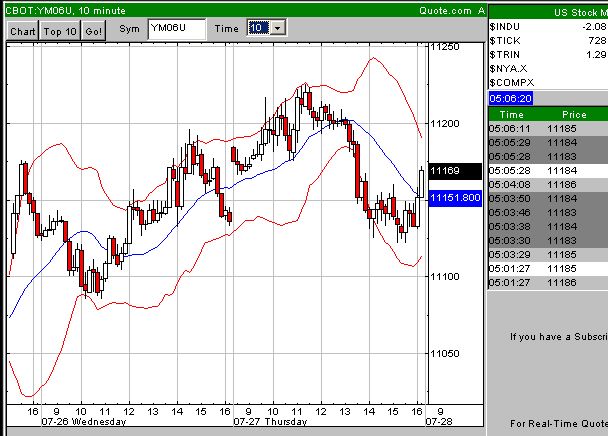The height and width of the screenshot is (436, 608).
Task: Click the Quote.com label in title bar
Action: click(445, 10)
